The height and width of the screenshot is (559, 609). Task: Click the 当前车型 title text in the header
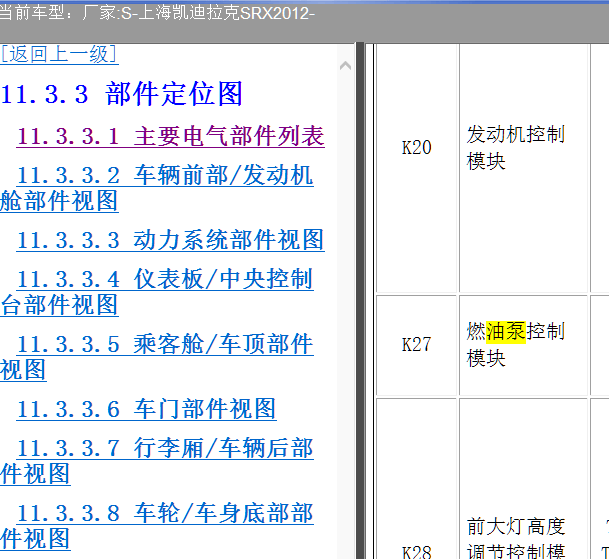coord(157,13)
